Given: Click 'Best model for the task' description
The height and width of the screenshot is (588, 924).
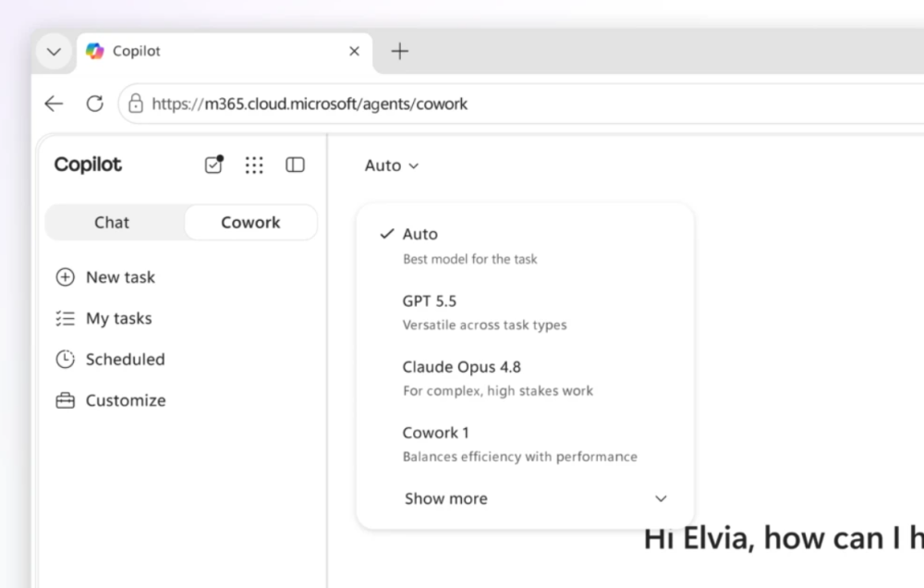Looking at the screenshot, I should coord(469,259).
